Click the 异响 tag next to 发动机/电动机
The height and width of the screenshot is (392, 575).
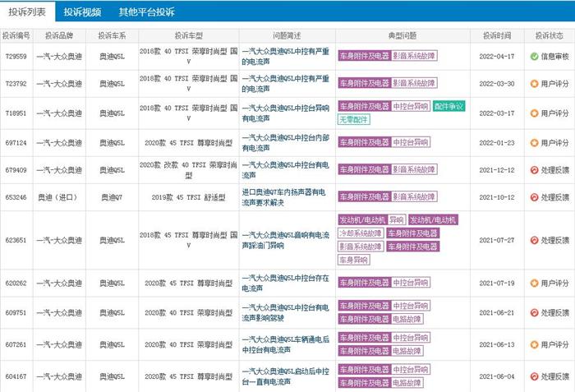click(397, 220)
